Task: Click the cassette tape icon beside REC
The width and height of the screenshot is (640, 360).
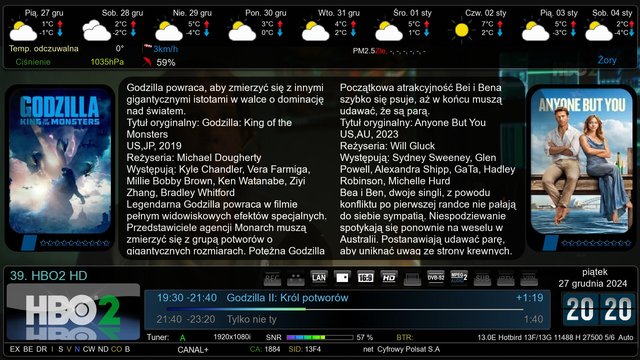Action: click(296, 279)
